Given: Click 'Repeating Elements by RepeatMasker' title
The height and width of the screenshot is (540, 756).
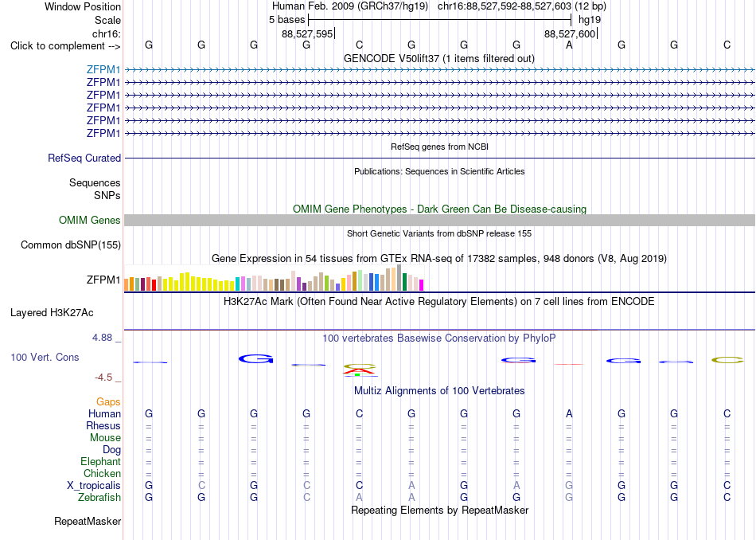Looking at the screenshot, I should click(439, 510).
